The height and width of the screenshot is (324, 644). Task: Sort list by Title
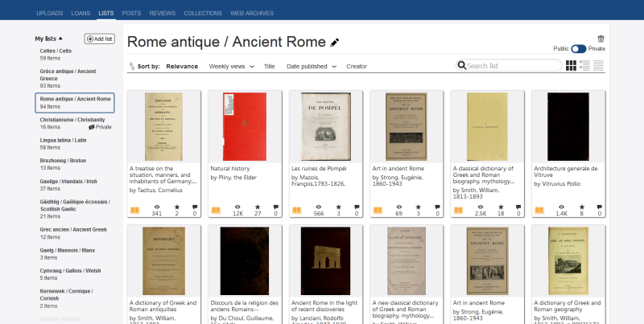tap(270, 66)
